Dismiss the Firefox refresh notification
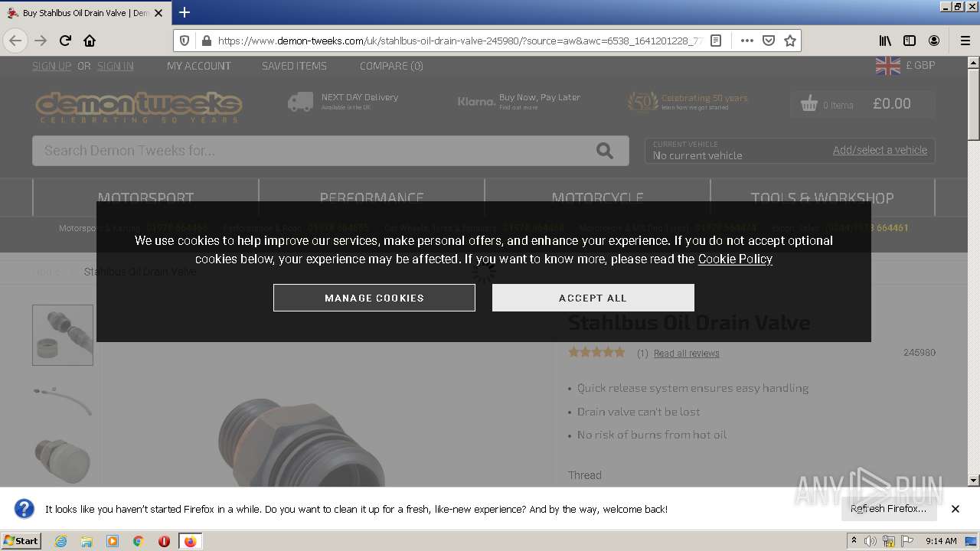This screenshot has width=980, height=551. pyautogui.click(x=955, y=509)
